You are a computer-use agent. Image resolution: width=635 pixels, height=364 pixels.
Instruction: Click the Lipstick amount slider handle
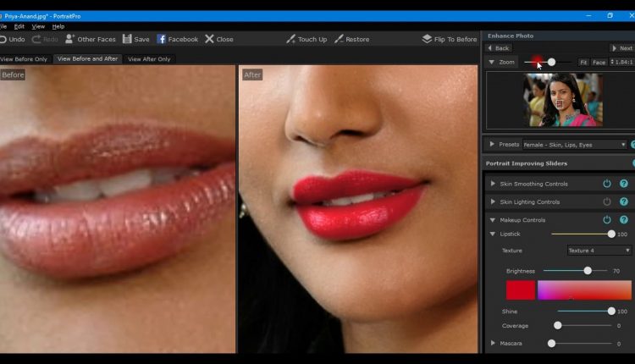click(611, 234)
